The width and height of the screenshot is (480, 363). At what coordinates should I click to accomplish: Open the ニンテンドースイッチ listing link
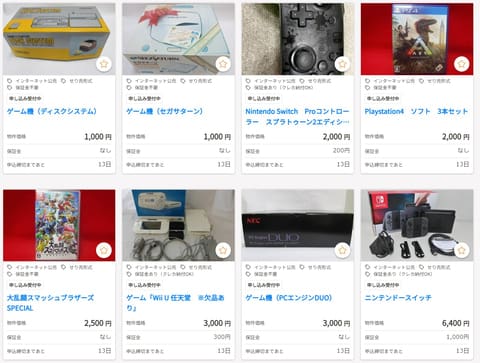pos(398,298)
